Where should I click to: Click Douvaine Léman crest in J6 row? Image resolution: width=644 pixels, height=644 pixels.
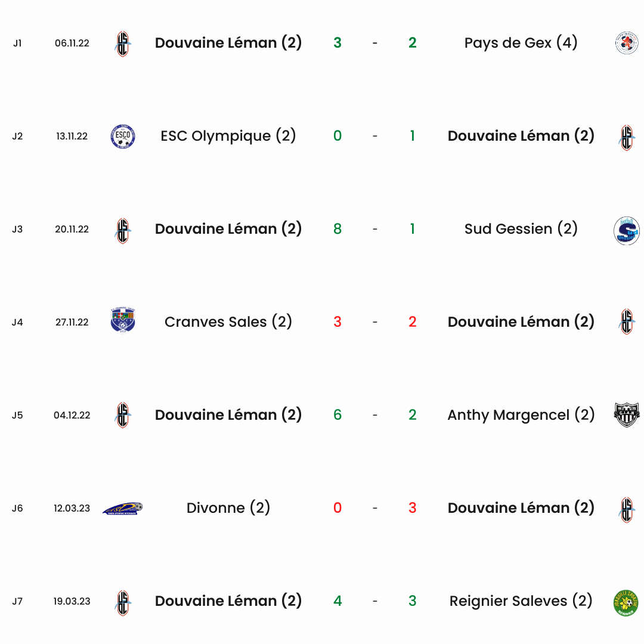coord(626,510)
